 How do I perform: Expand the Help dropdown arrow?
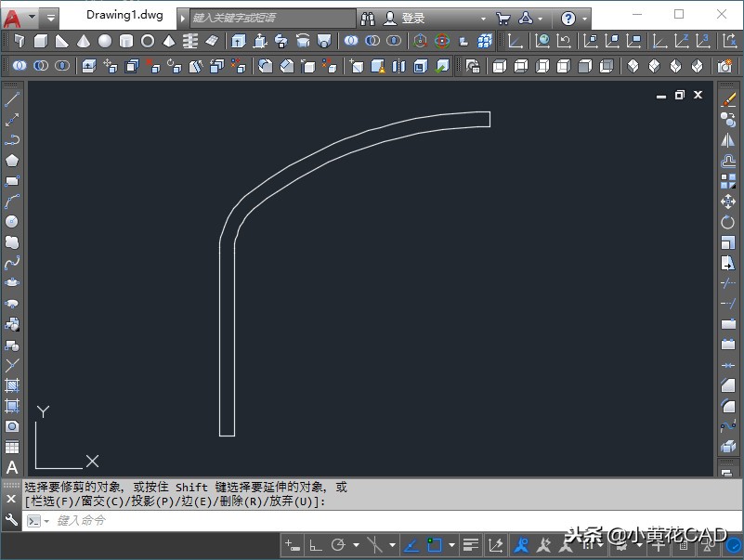click(585, 19)
